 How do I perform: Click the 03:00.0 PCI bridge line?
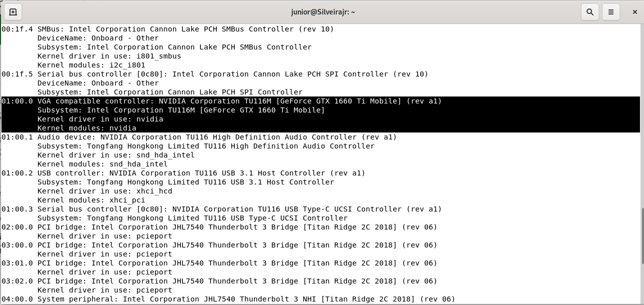tap(219, 245)
